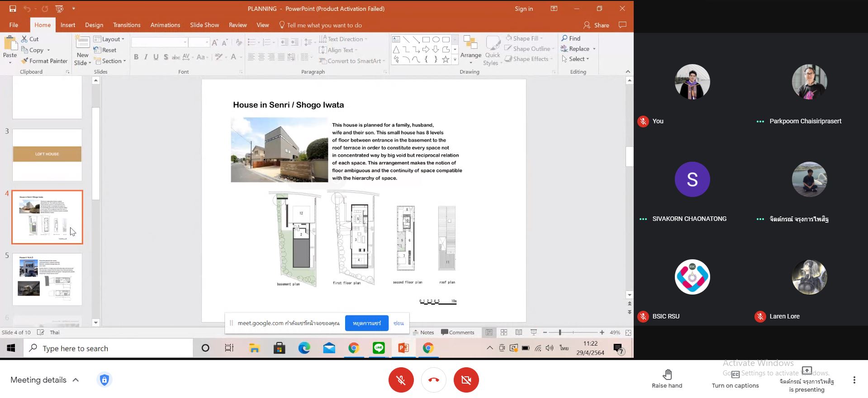Open Notes pane from status bar
868x398 pixels.
click(x=423, y=332)
